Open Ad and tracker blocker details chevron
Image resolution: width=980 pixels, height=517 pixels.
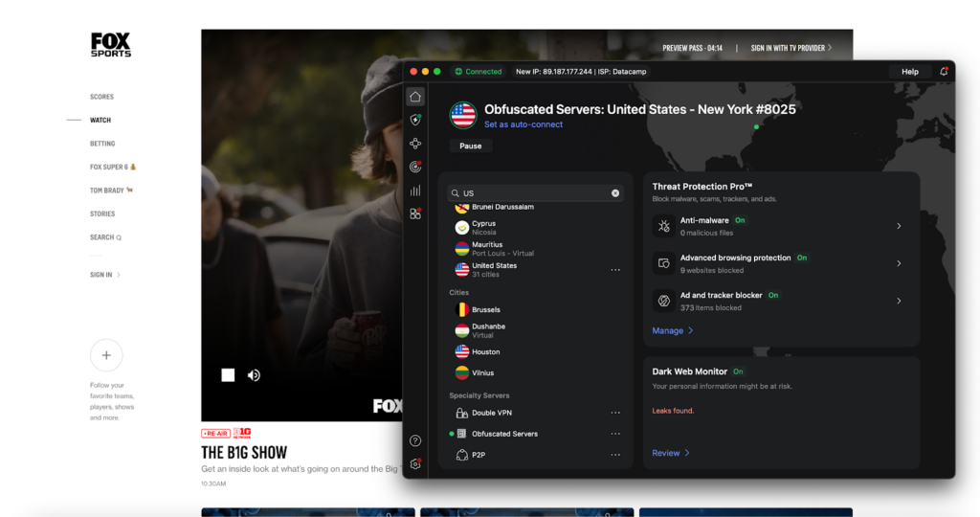coord(899,302)
